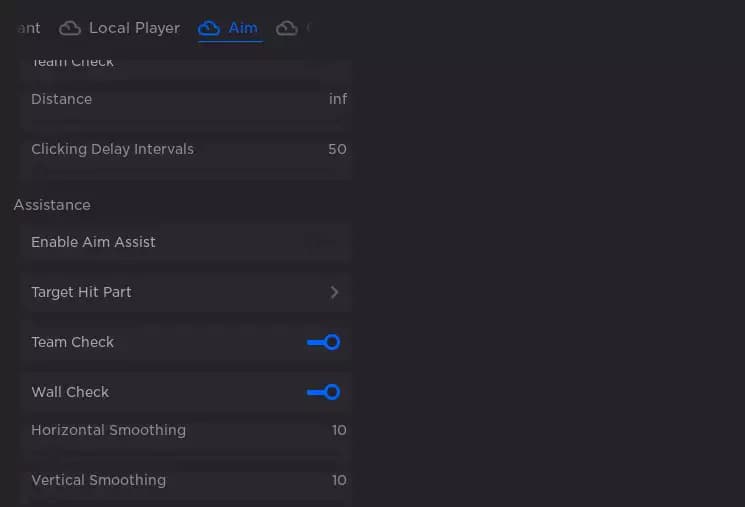The height and width of the screenshot is (507, 745).
Task: Click the Distance value 'inf'
Action: (337, 99)
